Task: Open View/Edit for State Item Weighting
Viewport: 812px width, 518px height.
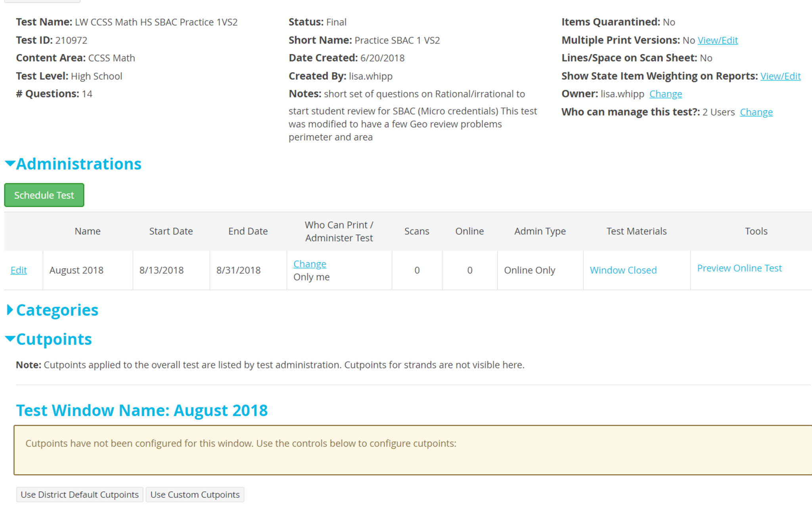Action: click(x=780, y=76)
